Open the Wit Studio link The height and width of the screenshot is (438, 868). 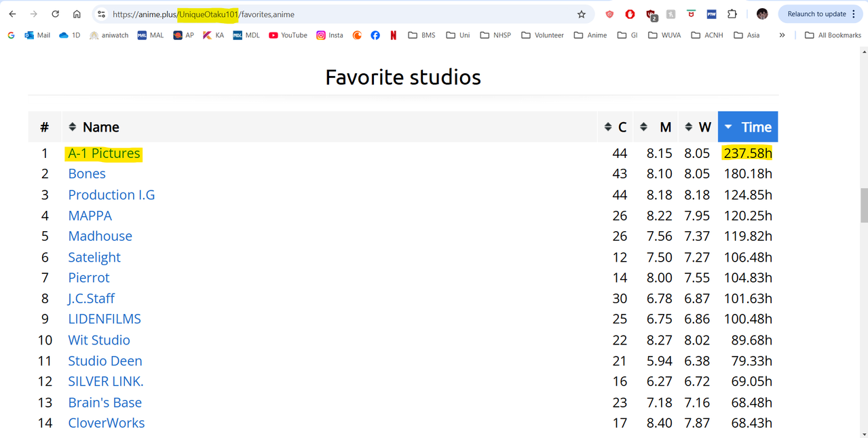coord(99,340)
